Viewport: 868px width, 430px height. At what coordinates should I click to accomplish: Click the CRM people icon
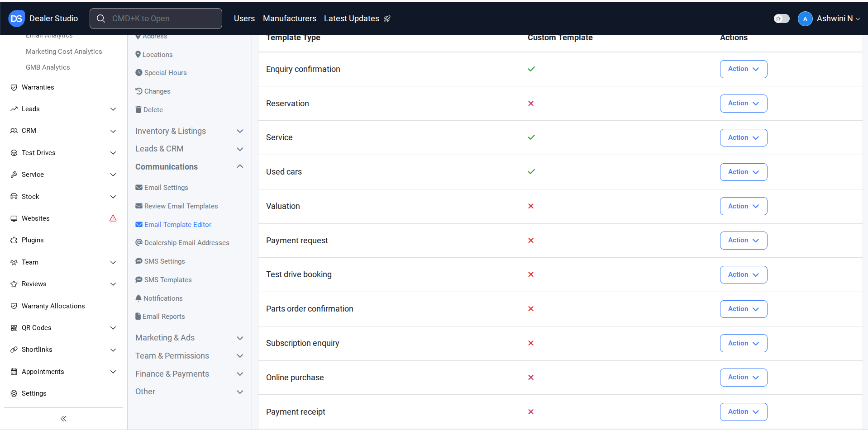[14, 131]
